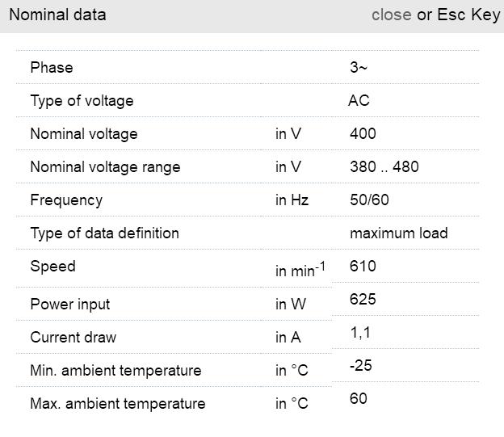
Task: Click the Frequency row label
Action: [x=66, y=200]
